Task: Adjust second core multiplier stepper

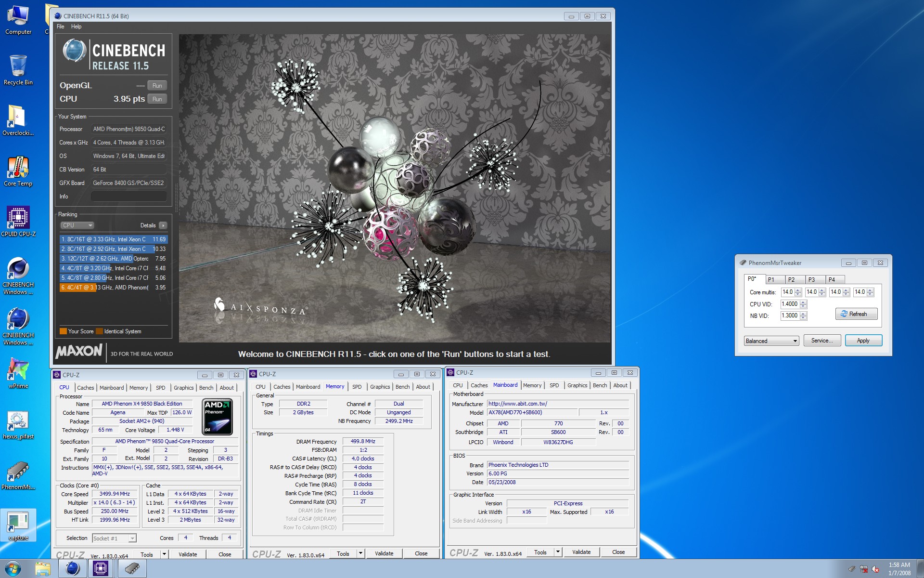Action: [x=822, y=292]
